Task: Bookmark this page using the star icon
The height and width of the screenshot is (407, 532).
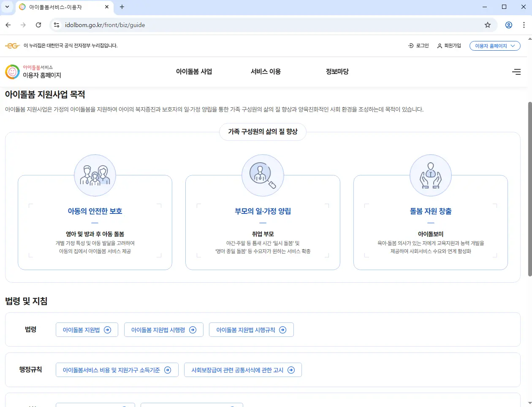Action: tap(488, 25)
